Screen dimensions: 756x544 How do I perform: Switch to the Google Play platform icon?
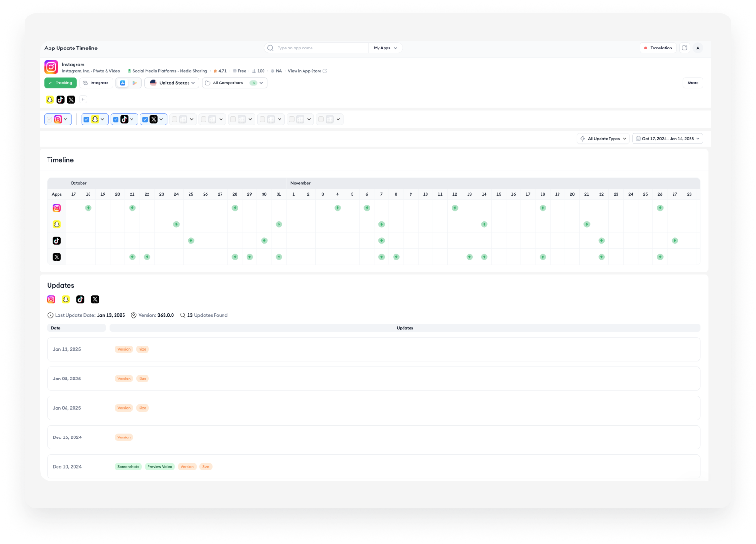134,83
